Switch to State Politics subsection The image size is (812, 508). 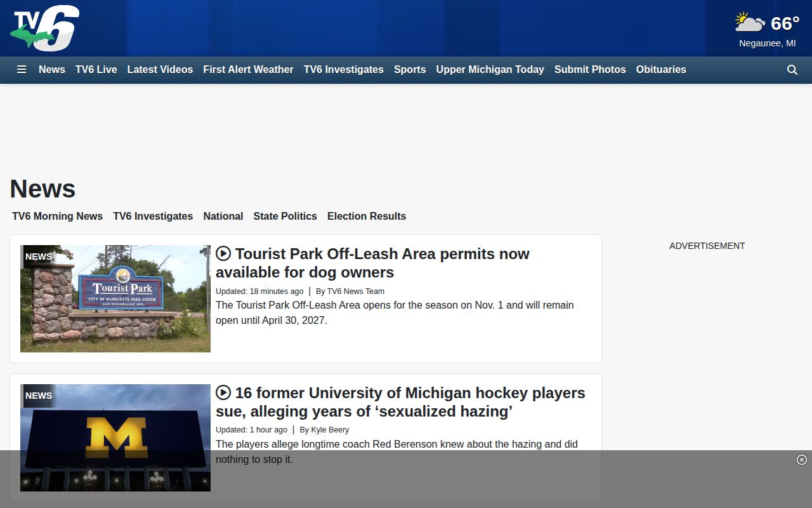point(285,216)
